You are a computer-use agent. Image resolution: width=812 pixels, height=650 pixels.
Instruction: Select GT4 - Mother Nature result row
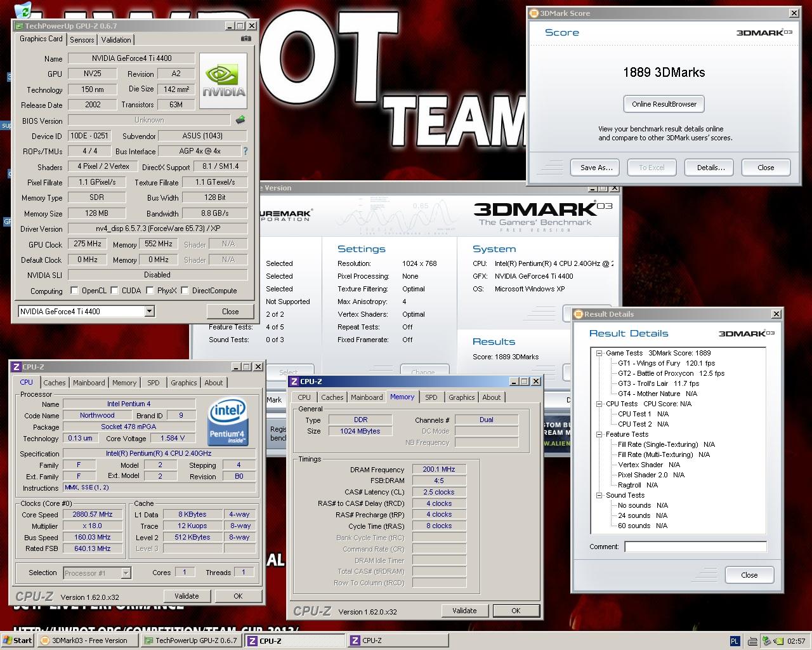tap(657, 394)
